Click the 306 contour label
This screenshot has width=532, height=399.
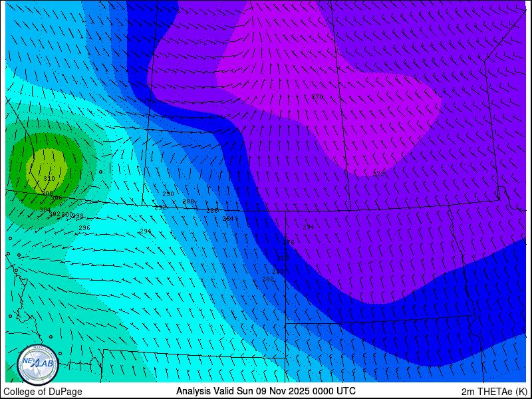click(x=57, y=198)
